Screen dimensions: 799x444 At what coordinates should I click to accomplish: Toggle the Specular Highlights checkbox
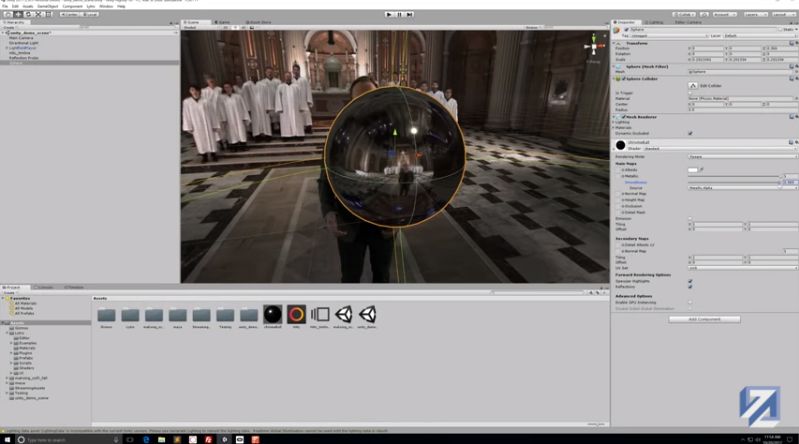tap(690, 281)
